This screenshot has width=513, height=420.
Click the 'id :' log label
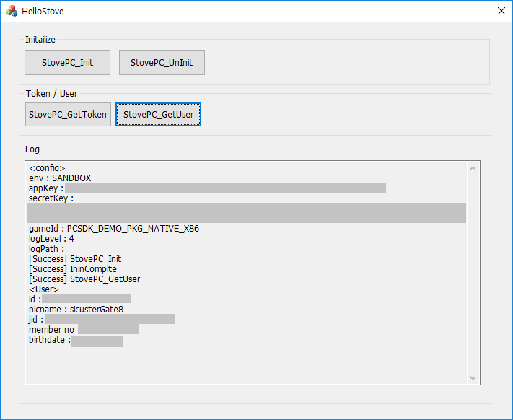(35, 299)
